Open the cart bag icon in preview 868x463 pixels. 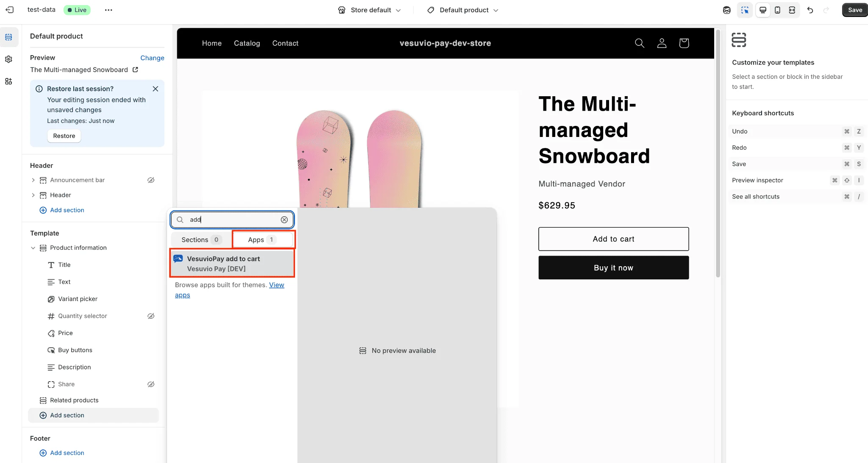click(x=684, y=43)
